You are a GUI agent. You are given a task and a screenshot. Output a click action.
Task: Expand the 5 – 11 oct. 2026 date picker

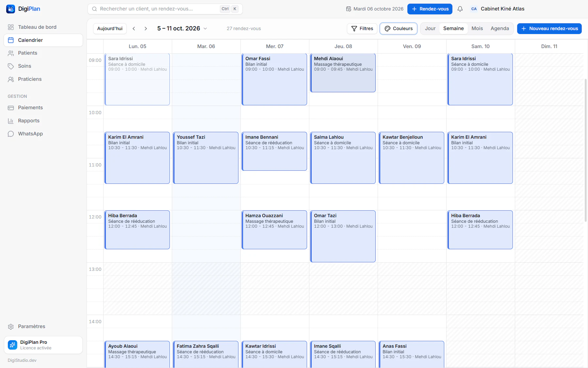(182, 28)
